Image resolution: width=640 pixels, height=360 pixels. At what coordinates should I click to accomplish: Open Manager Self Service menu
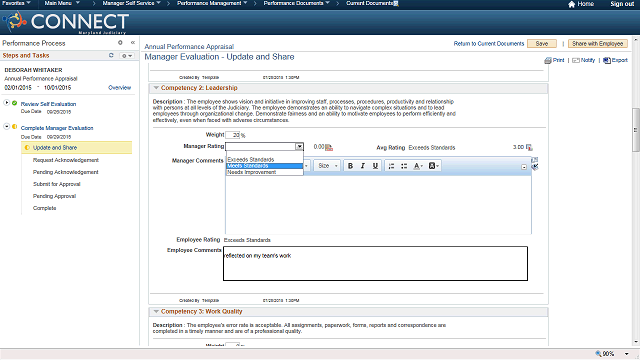click(131, 3)
